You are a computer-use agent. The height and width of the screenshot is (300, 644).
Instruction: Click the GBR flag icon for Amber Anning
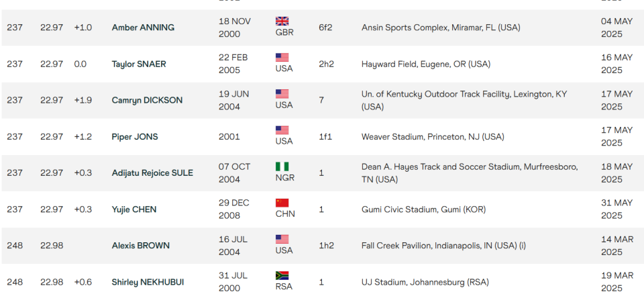tap(282, 21)
